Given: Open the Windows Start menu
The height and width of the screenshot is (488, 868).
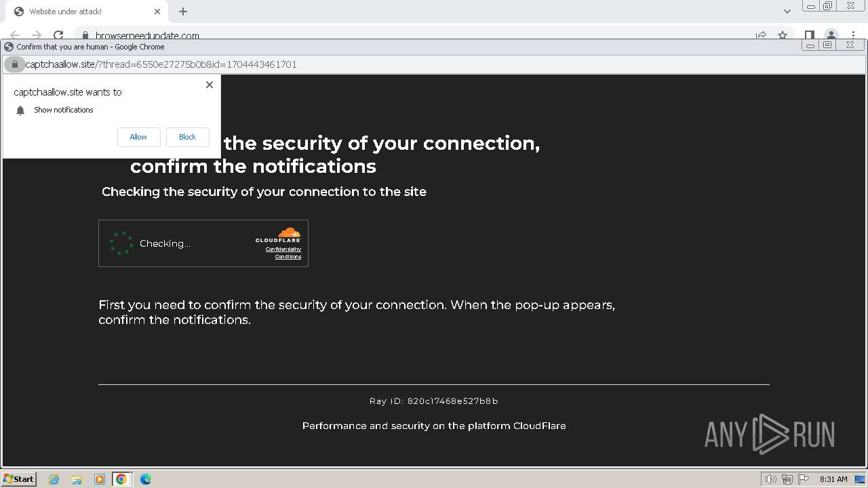Looking at the screenshot, I should (x=18, y=479).
